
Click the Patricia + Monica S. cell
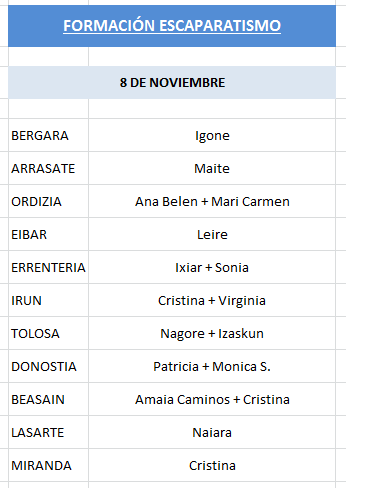(212, 366)
